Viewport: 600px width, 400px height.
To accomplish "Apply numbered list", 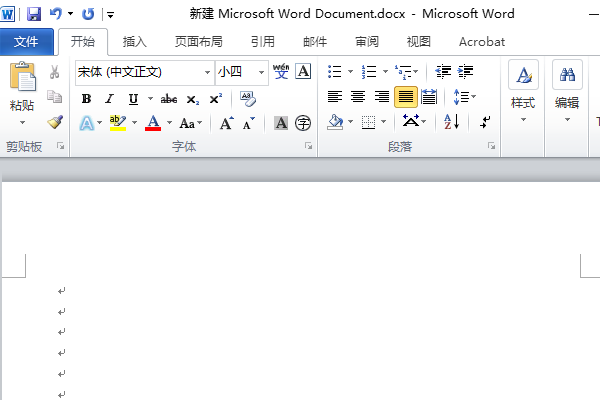I will (369, 72).
